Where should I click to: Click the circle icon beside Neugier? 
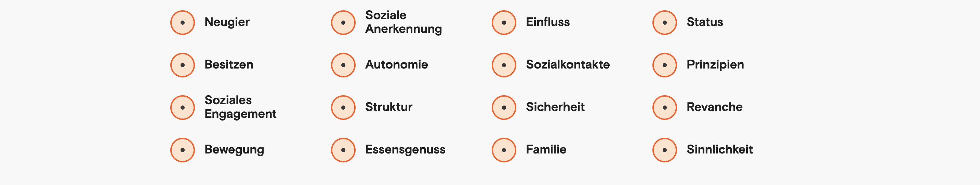coord(183,23)
